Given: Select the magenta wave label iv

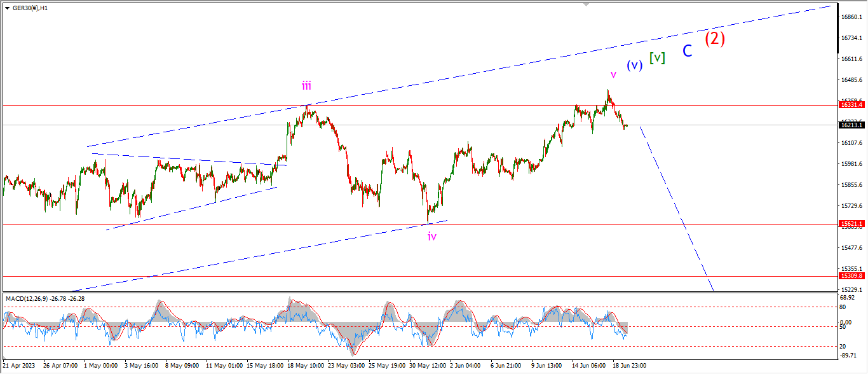Looking at the screenshot, I should (432, 237).
